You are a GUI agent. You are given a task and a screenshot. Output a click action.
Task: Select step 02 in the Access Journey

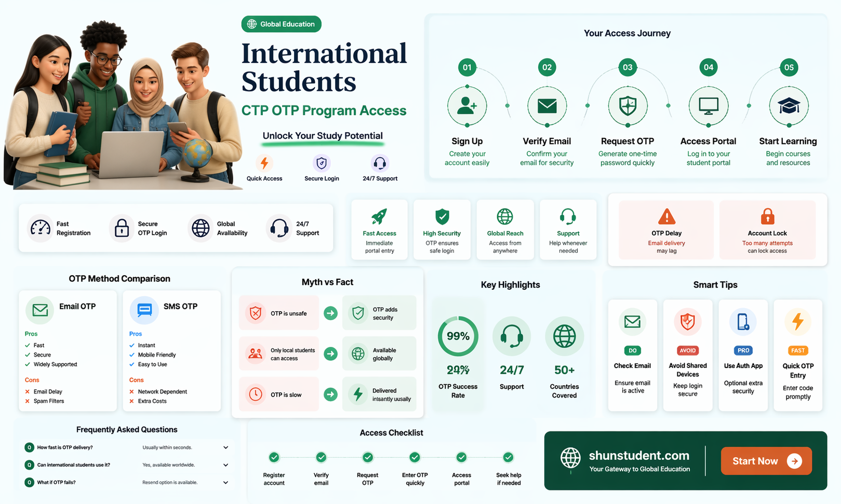547,67
